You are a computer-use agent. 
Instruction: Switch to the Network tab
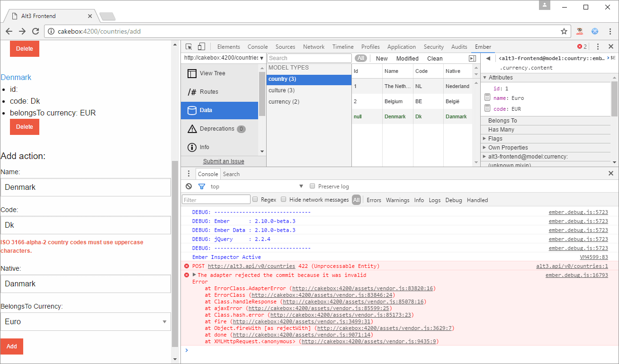point(314,46)
